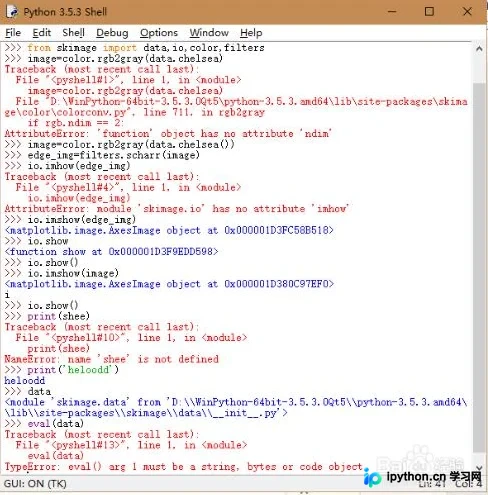
Task: Click the Python icon in title bar
Action: coord(12,12)
